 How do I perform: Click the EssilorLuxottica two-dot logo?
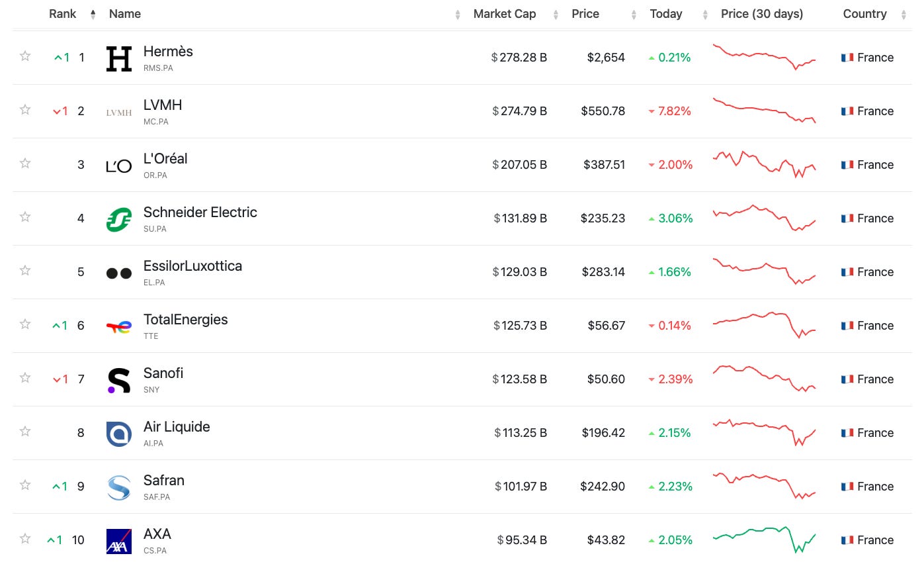click(119, 273)
